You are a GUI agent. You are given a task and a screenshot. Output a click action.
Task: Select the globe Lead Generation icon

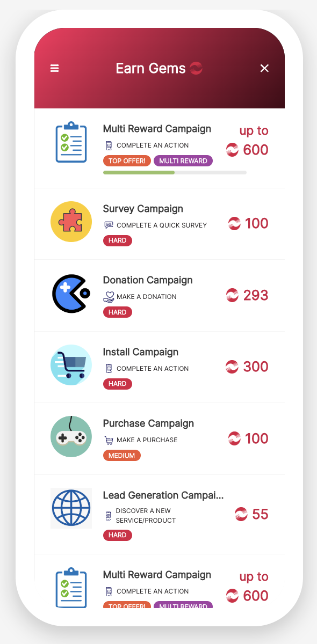[x=71, y=508]
